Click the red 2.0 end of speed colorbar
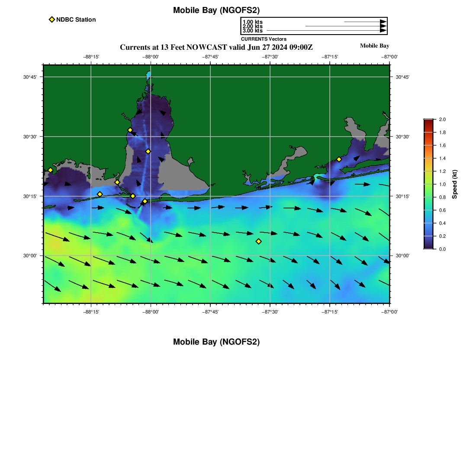Viewport: 476px width, 454px height. (x=428, y=121)
